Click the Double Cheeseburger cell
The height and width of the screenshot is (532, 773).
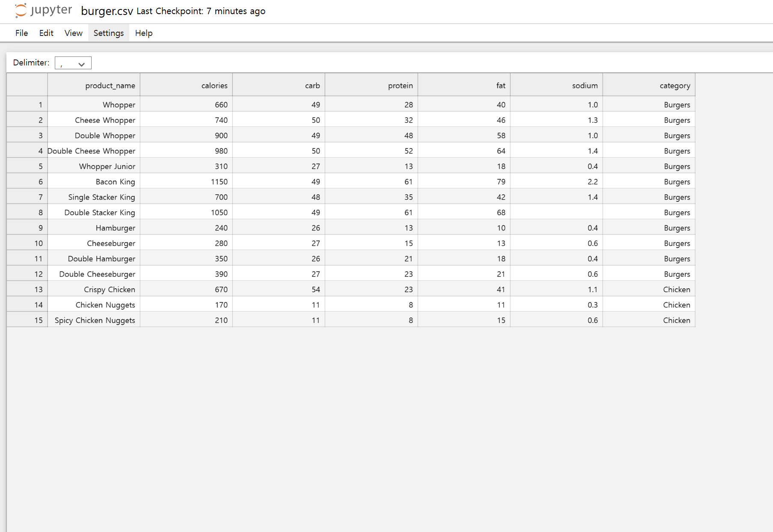pos(94,274)
